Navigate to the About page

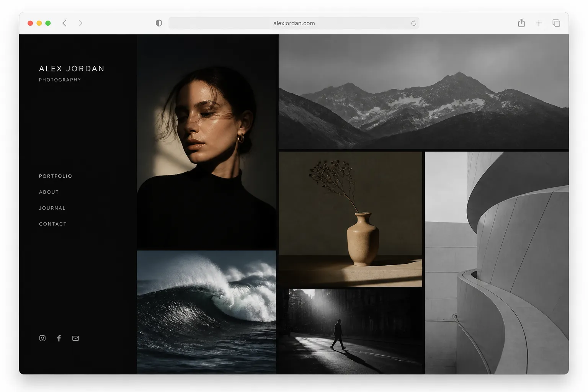coord(49,192)
